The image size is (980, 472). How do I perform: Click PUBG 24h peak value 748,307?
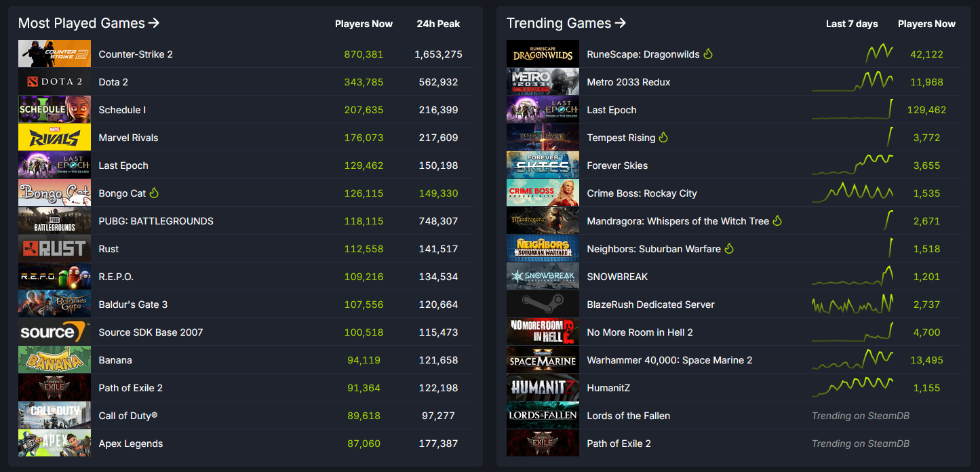pyautogui.click(x=438, y=221)
